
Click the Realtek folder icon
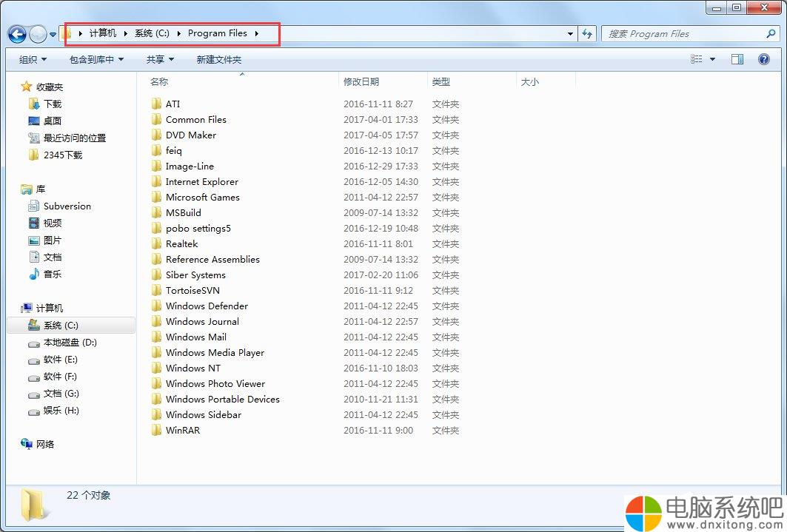(157, 243)
